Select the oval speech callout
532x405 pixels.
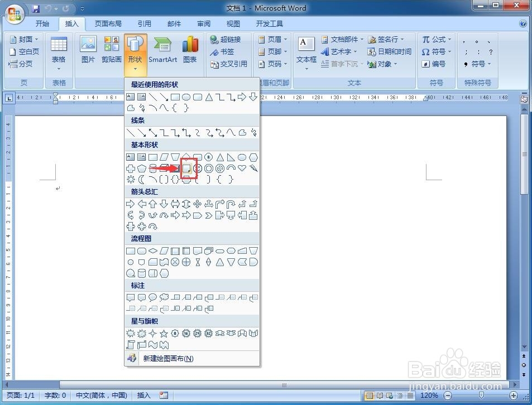pos(153,297)
